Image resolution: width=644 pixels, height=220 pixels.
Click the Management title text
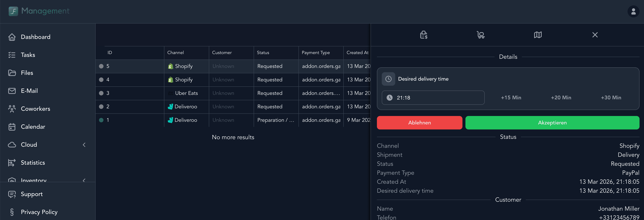pos(46,11)
